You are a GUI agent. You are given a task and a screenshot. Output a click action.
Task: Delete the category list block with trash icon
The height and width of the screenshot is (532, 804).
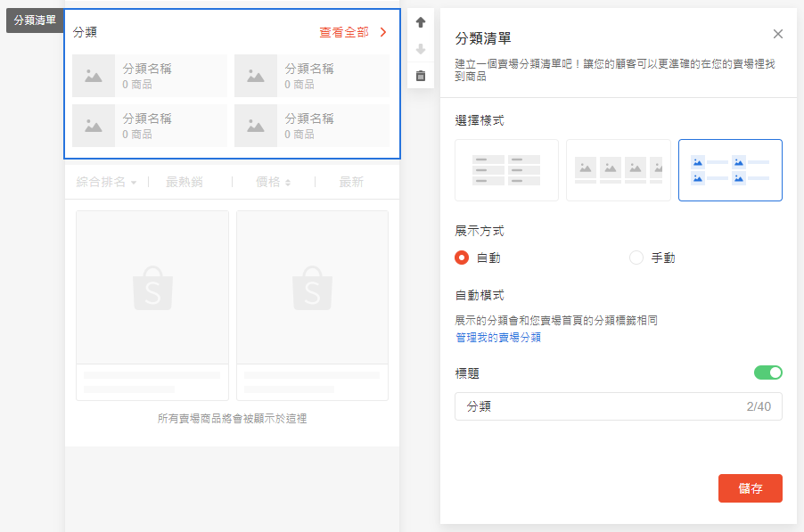click(x=421, y=76)
